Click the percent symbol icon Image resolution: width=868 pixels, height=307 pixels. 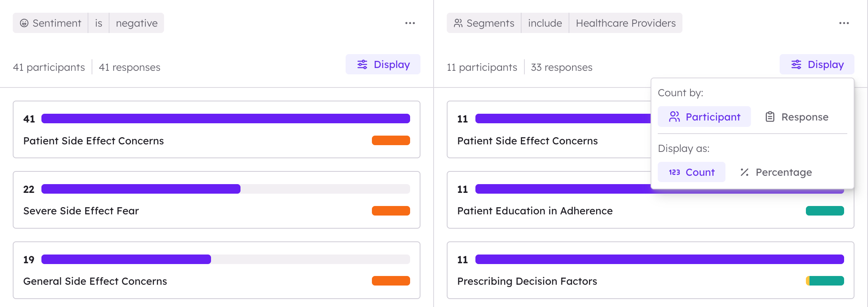(x=745, y=172)
